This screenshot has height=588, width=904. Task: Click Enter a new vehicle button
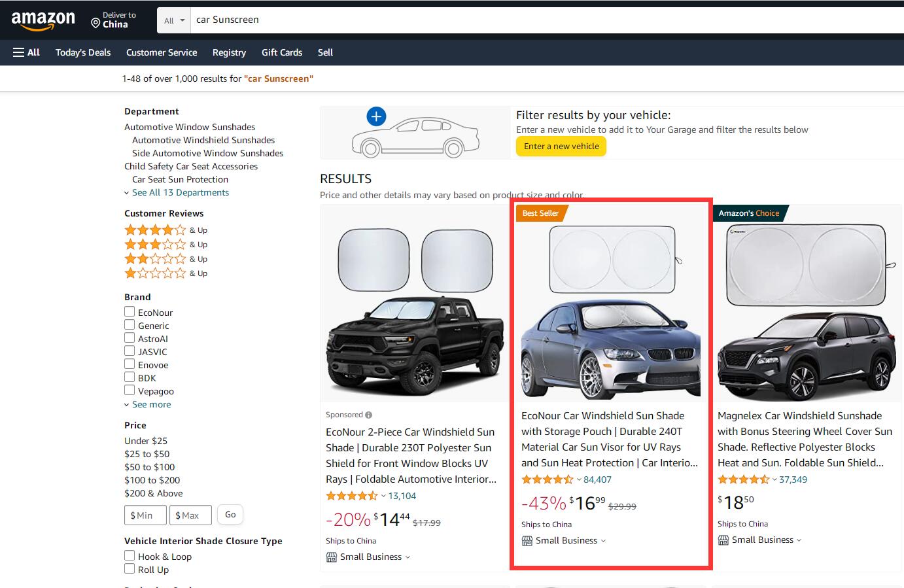(561, 147)
